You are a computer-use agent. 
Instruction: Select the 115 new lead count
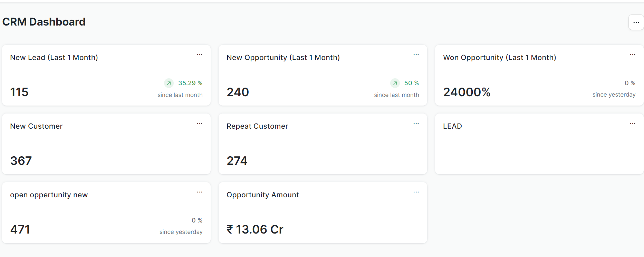pyautogui.click(x=19, y=92)
